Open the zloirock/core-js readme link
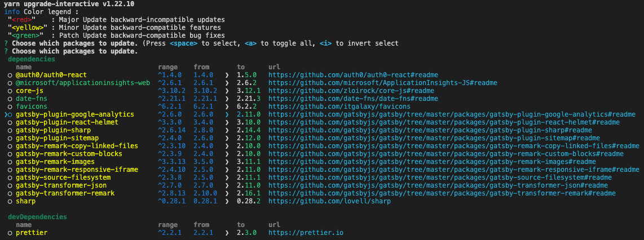 pos(351,91)
